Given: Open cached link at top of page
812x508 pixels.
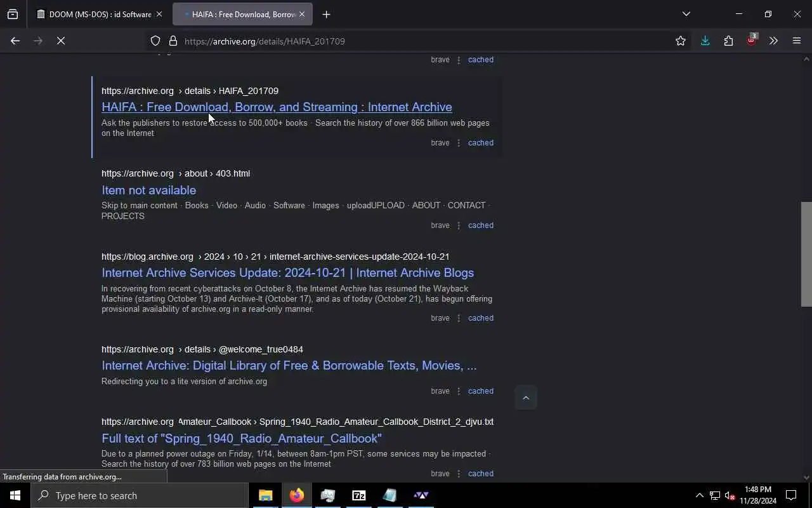Looking at the screenshot, I should (480, 60).
